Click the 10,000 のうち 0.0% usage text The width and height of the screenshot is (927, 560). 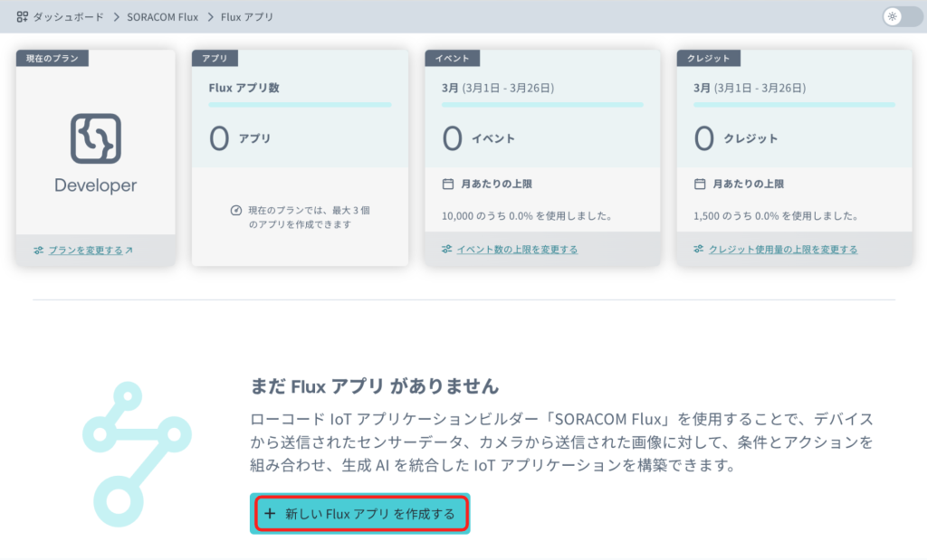(527, 216)
